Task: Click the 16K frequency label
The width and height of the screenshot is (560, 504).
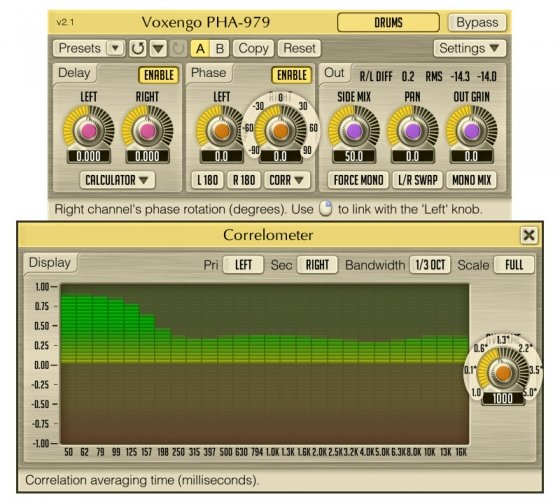Action: pyautogui.click(x=461, y=452)
